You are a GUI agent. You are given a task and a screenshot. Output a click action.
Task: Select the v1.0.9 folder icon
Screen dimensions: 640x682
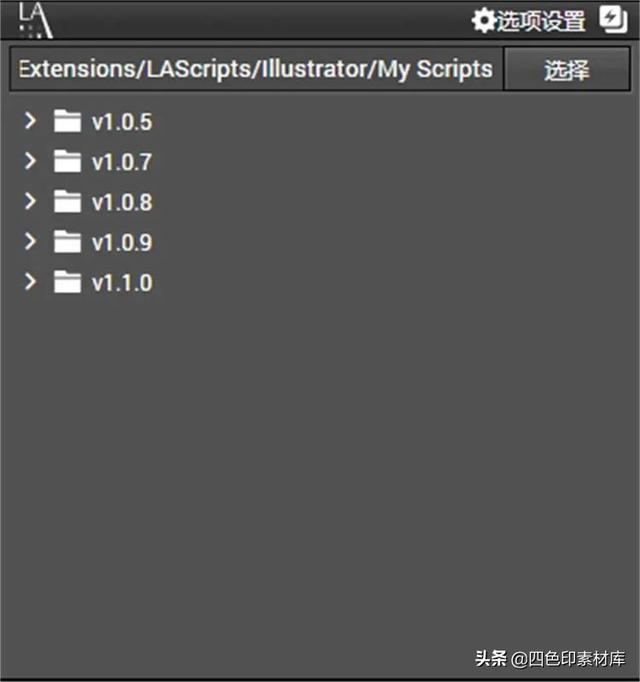tap(67, 241)
